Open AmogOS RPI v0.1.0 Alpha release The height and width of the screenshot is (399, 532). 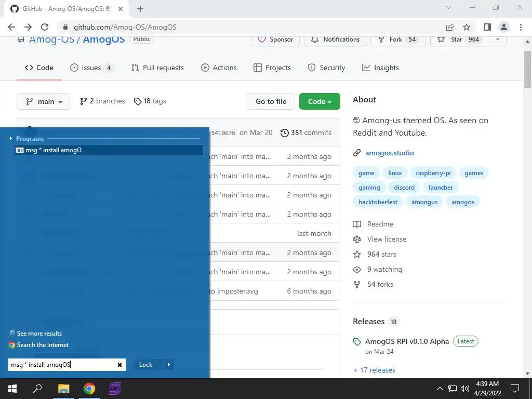pyautogui.click(x=407, y=342)
